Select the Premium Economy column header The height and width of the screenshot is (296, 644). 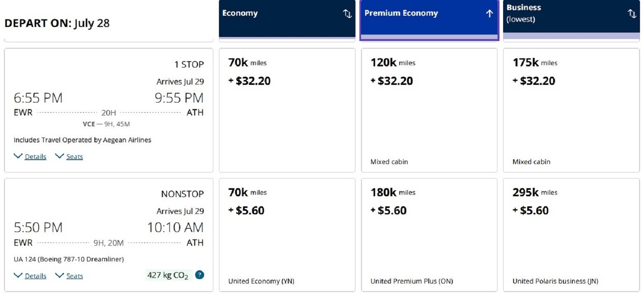tap(429, 20)
